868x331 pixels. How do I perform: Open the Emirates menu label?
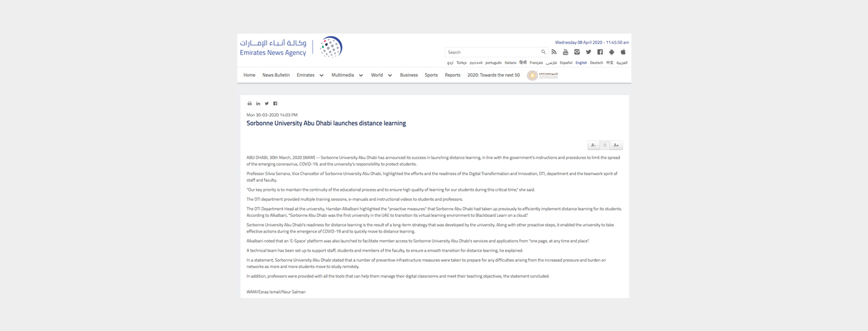point(306,75)
